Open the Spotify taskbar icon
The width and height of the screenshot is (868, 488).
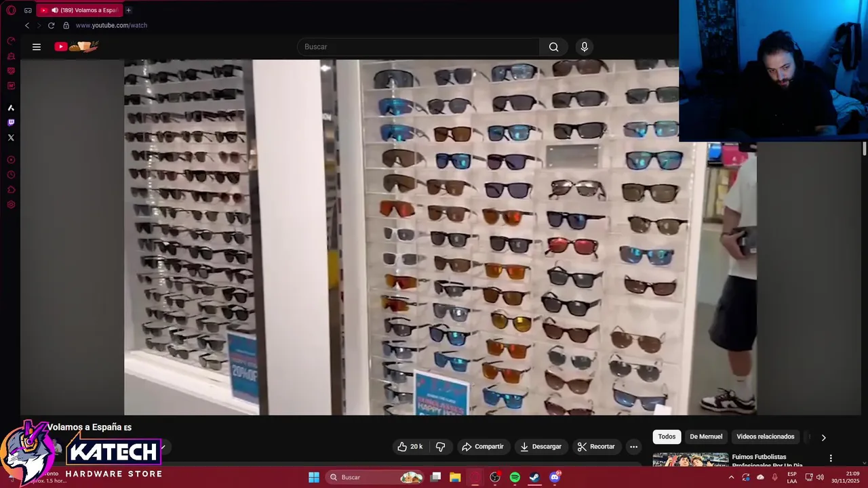pyautogui.click(x=515, y=477)
